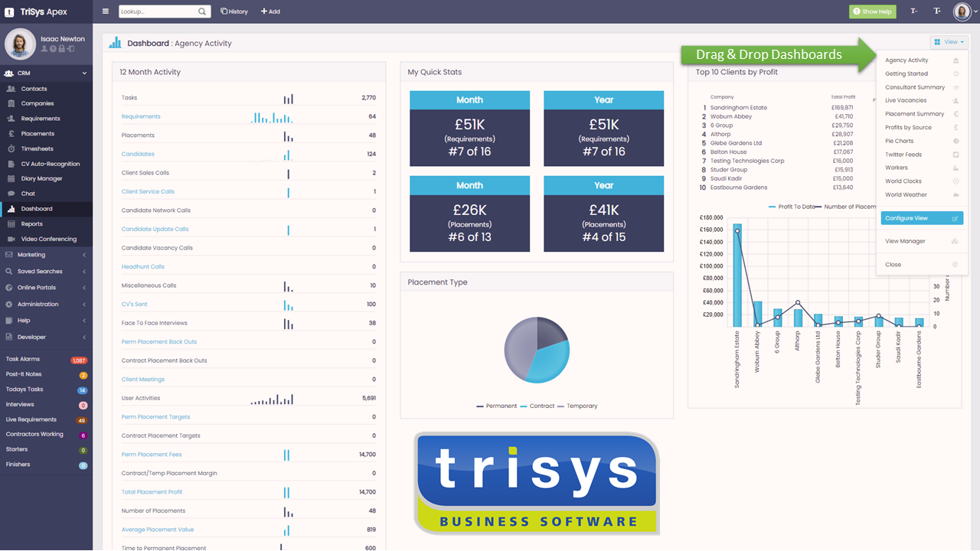Choose World Clocks from the View menu
980x551 pixels.
tap(922, 181)
